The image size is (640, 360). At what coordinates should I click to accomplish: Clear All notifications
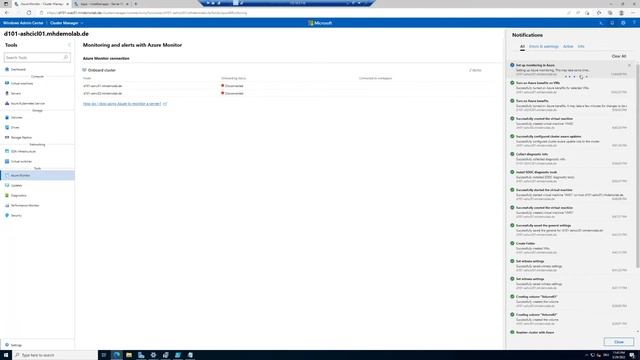[x=619, y=56]
